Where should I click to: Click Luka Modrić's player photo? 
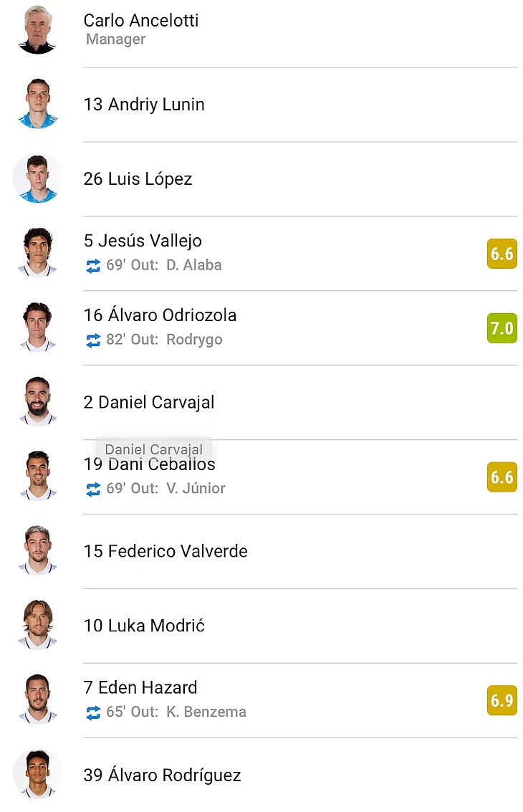pos(37,626)
